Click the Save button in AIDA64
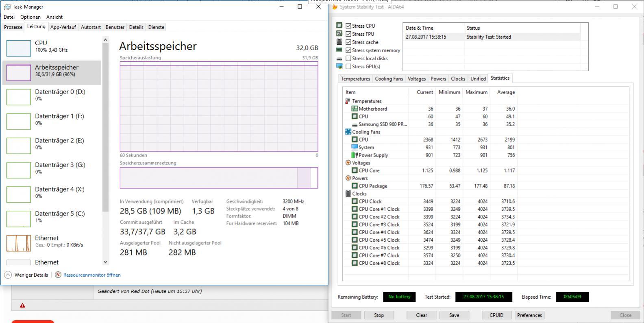The width and height of the screenshot is (644, 323). pos(454,315)
